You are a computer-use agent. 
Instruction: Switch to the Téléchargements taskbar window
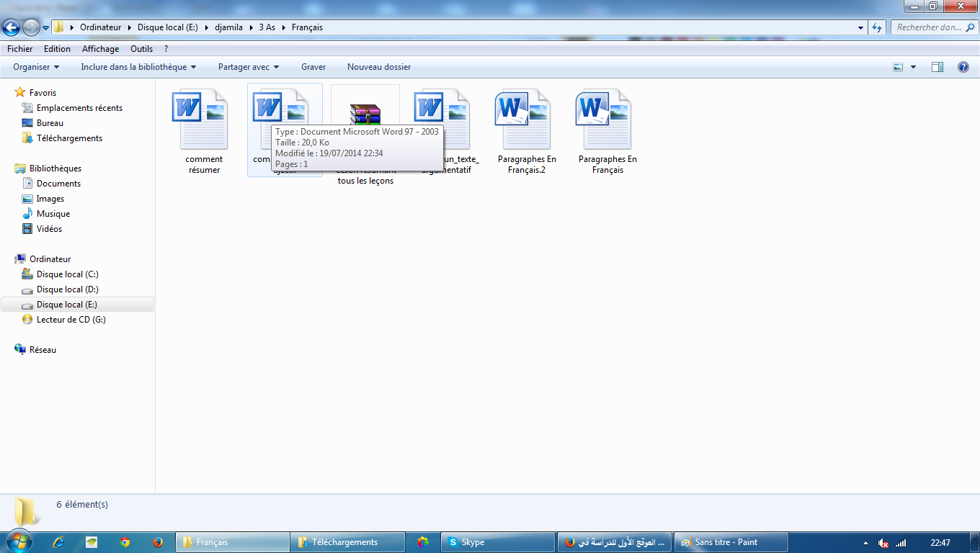tap(347, 542)
